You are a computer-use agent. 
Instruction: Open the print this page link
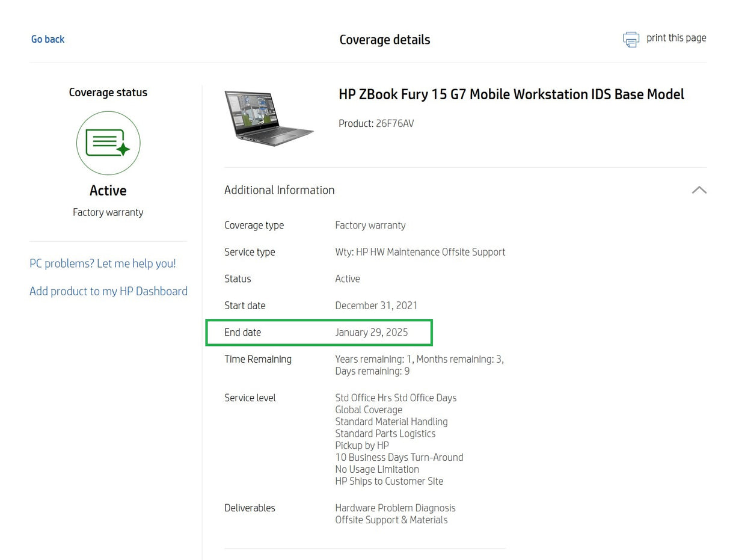[x=676, y=38]
